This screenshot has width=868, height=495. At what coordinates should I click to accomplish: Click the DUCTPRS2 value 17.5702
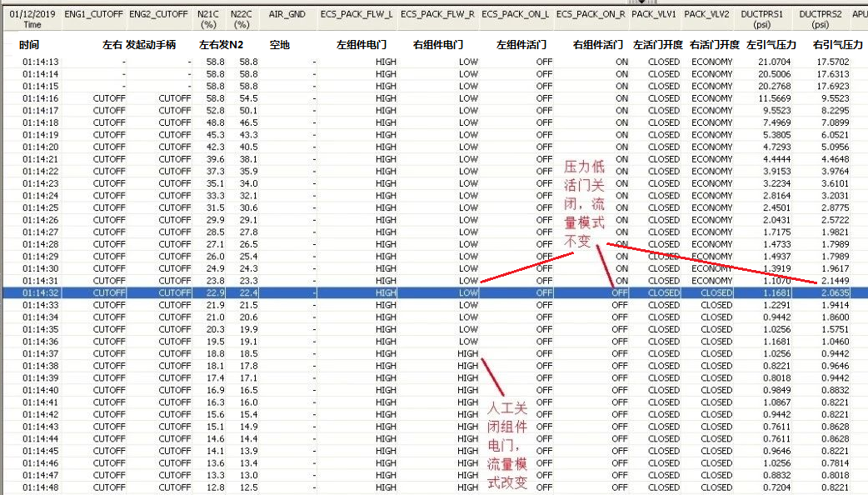833,62
